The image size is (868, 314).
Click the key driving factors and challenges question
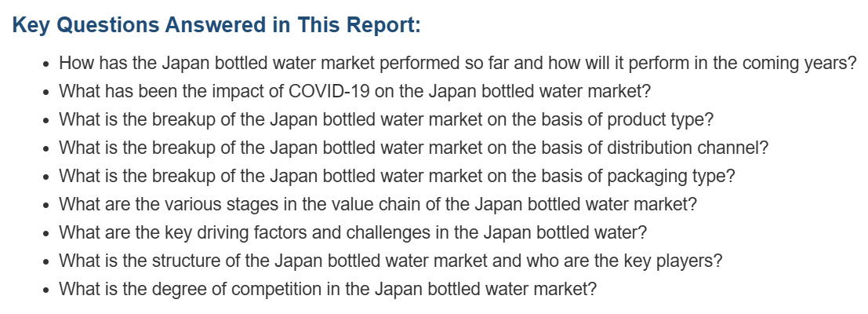point(353,232)
